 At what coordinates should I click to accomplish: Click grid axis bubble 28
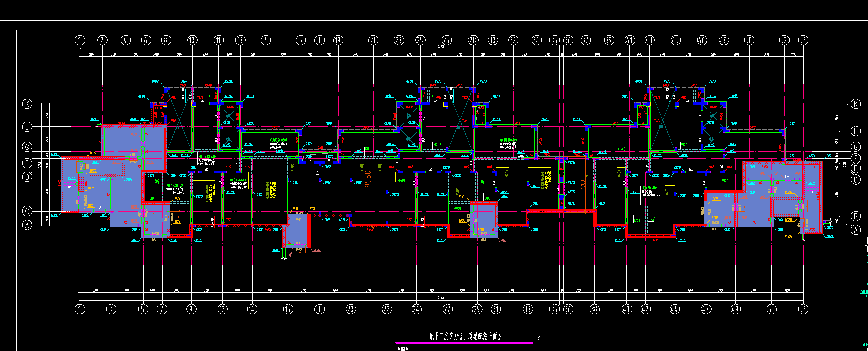[x=472, y=40]
